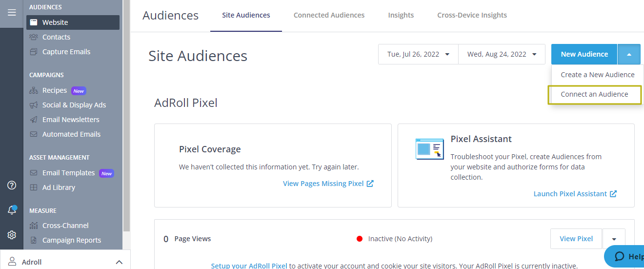Screen dimensions: 644x269
Task: Open Cross-Channel in sidebar
Action: pyautogui.click(x=65, y=226)
